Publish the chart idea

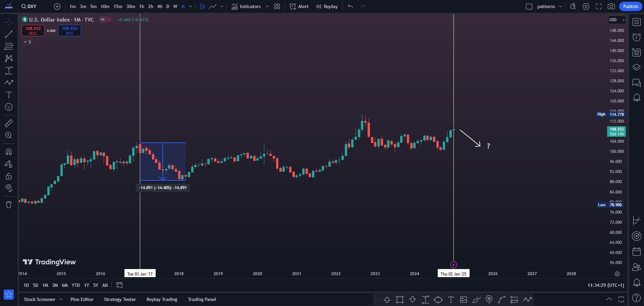coord(631,6)
